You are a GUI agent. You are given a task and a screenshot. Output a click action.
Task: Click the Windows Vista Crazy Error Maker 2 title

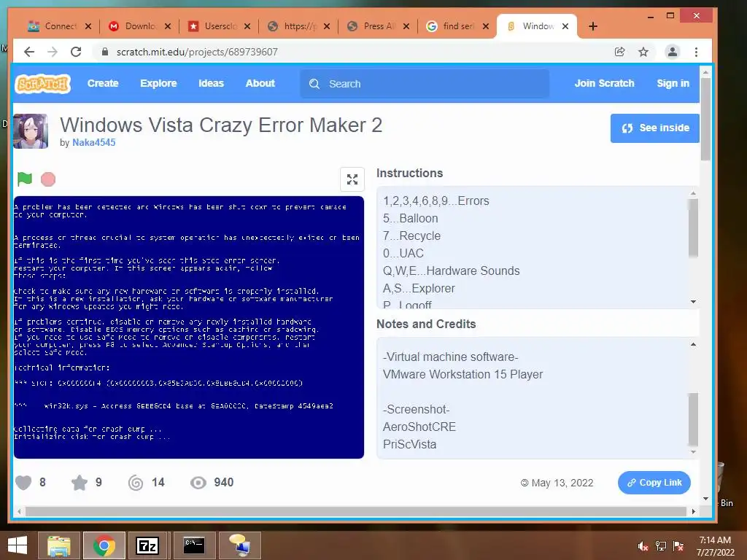(221, 125)
